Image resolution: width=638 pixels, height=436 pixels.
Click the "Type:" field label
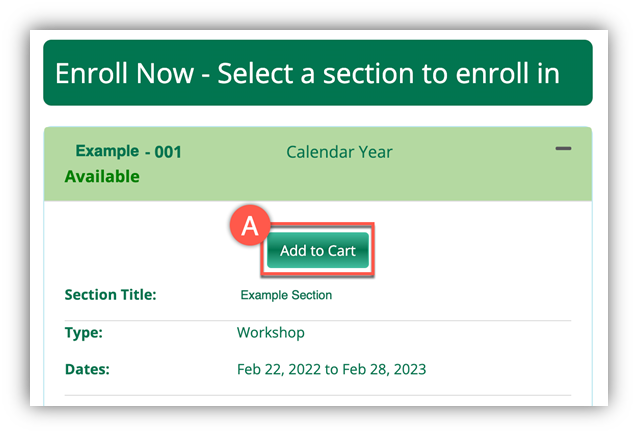[84, 332]
